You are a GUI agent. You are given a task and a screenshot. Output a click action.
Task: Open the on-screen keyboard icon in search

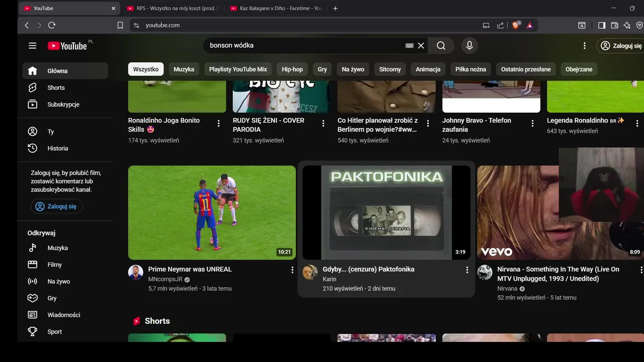click(x=410, y=46)
